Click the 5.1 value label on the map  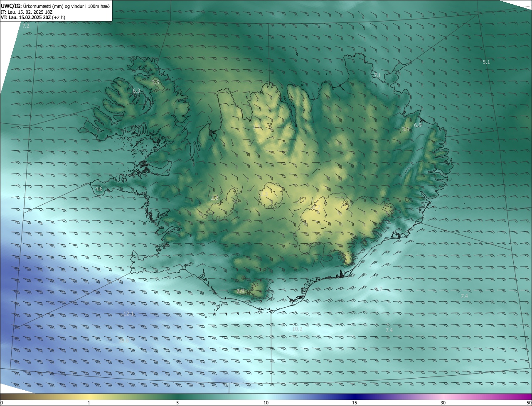[x=486, y=62]
